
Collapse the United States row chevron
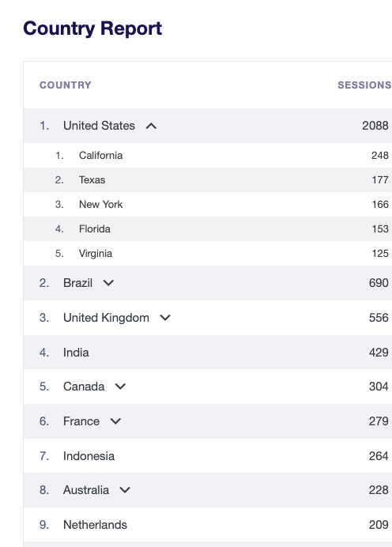click(x=151, y=126)
